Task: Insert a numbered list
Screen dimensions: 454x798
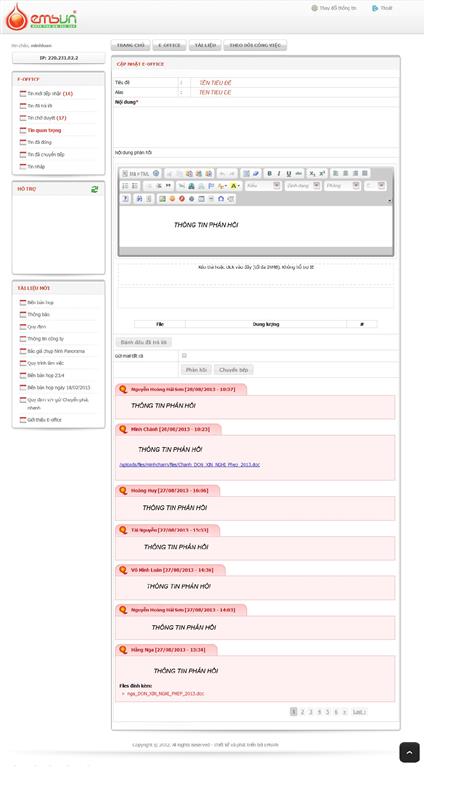Action: coord(125,186)
